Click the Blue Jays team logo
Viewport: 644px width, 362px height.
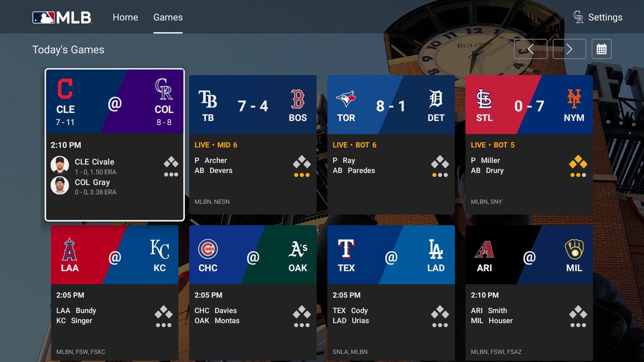click(x=346, y=97)
